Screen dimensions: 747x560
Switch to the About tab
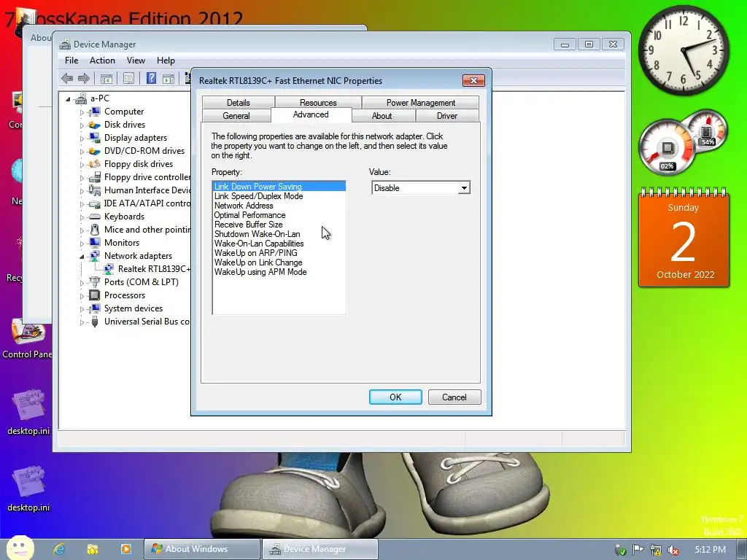coord(382,116)
